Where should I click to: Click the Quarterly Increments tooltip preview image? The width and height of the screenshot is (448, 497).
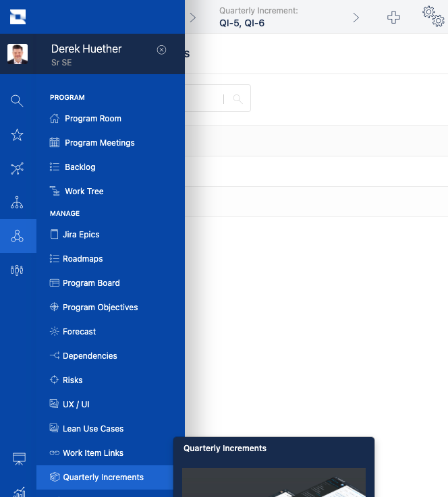[x=274, y=482]
